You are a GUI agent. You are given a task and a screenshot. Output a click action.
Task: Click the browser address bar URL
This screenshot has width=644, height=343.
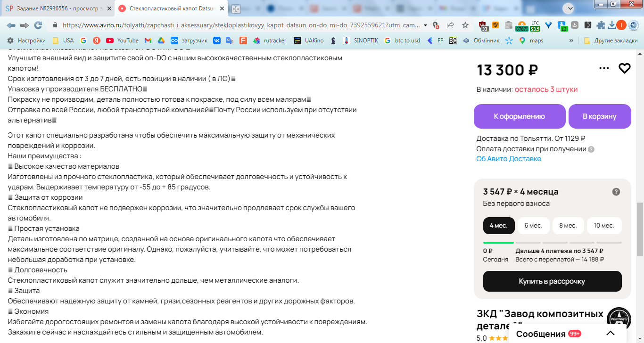[240, 25]
